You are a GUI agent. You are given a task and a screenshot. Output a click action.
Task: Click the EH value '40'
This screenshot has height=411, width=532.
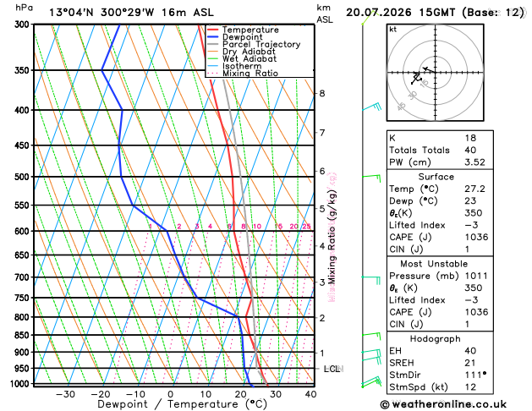tap(470, 351)
